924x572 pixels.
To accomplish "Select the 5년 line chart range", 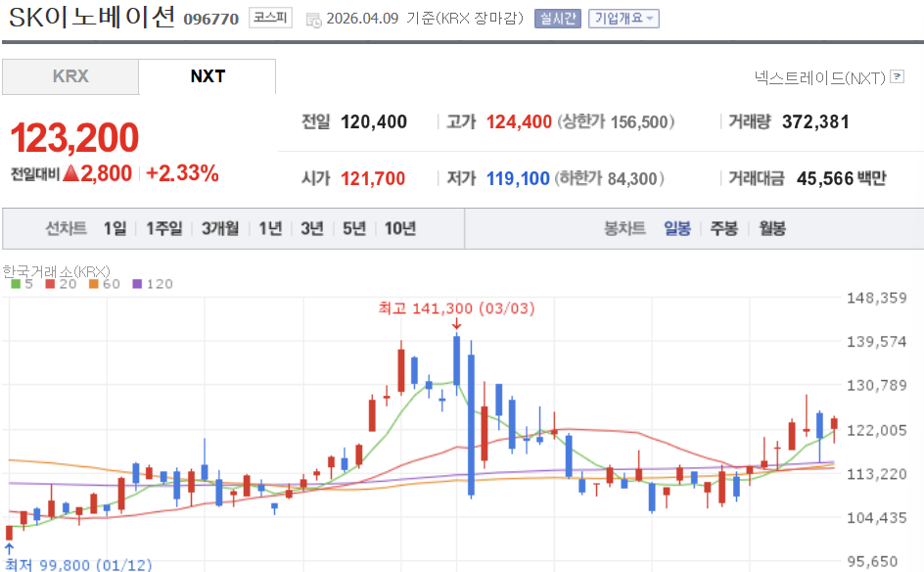I will pyautogui.click(x=354, y=228).
